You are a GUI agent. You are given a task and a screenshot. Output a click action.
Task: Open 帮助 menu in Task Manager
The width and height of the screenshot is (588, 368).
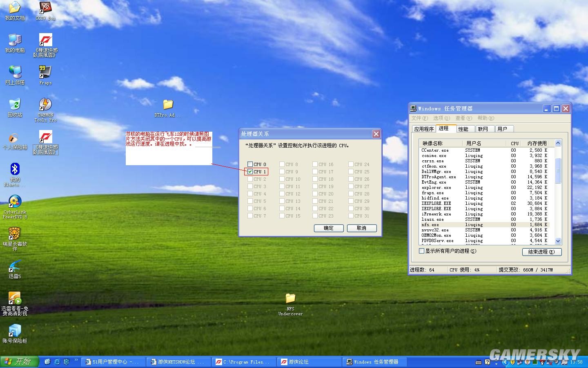[486, 118]
